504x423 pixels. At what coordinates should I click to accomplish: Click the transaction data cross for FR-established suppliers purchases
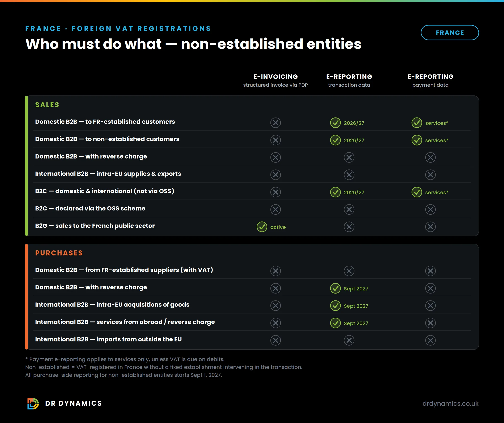tap(349, 271)
